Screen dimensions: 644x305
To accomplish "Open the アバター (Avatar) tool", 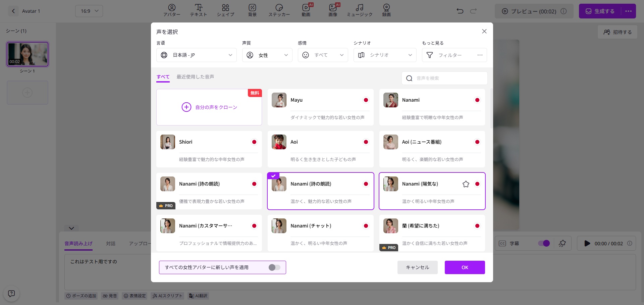I will point(172,10).
